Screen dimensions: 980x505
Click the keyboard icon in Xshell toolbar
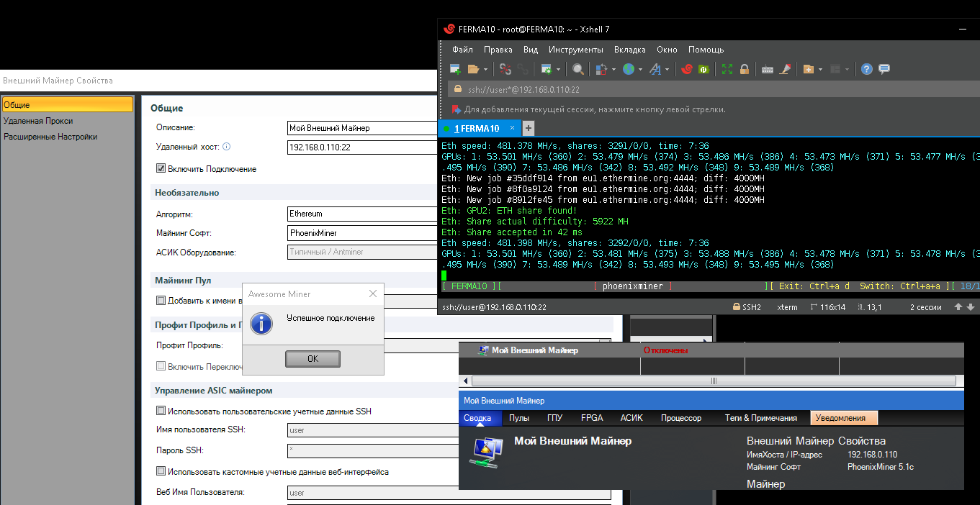768,69
